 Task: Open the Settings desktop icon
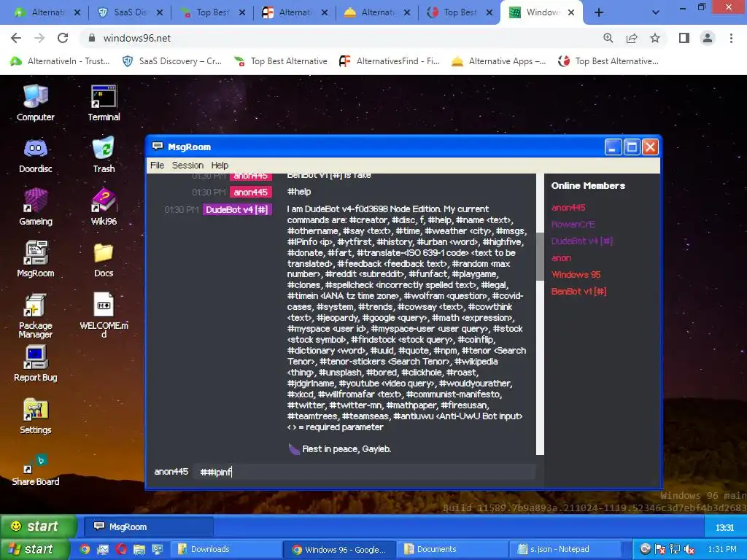point(35,416)
